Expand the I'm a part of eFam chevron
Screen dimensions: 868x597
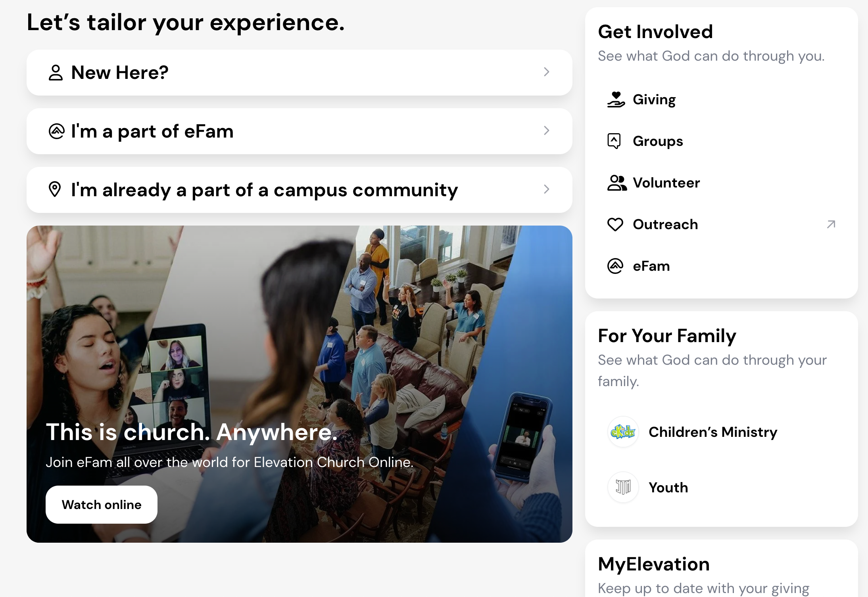pyautogui.click(x=547, y=130)
